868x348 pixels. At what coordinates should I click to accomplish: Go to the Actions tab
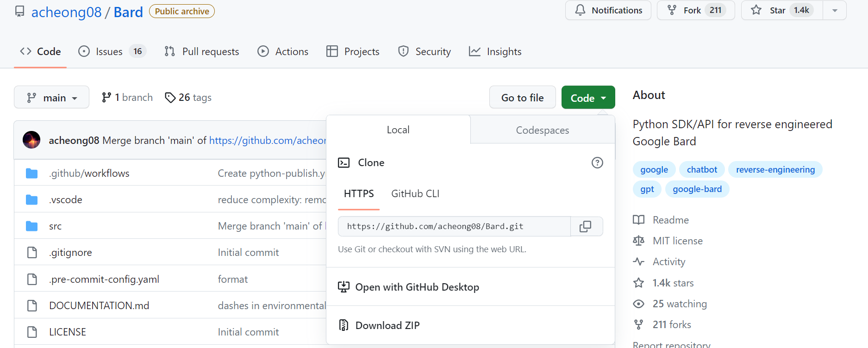click(283, 51)
